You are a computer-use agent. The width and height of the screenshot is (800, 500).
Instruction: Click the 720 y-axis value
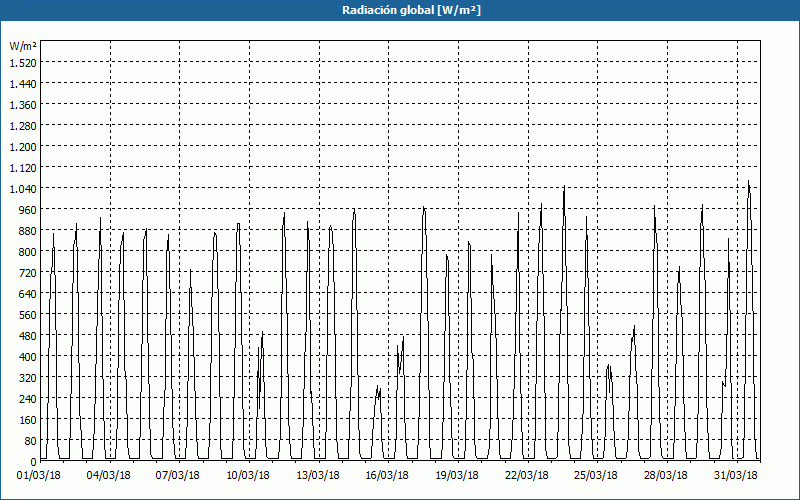(x=28, y=273)
